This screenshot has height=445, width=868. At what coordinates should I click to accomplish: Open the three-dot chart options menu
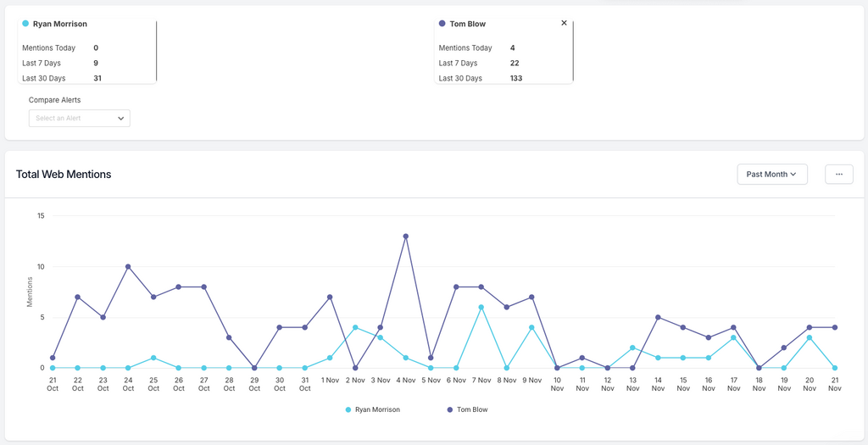point(838,175)
